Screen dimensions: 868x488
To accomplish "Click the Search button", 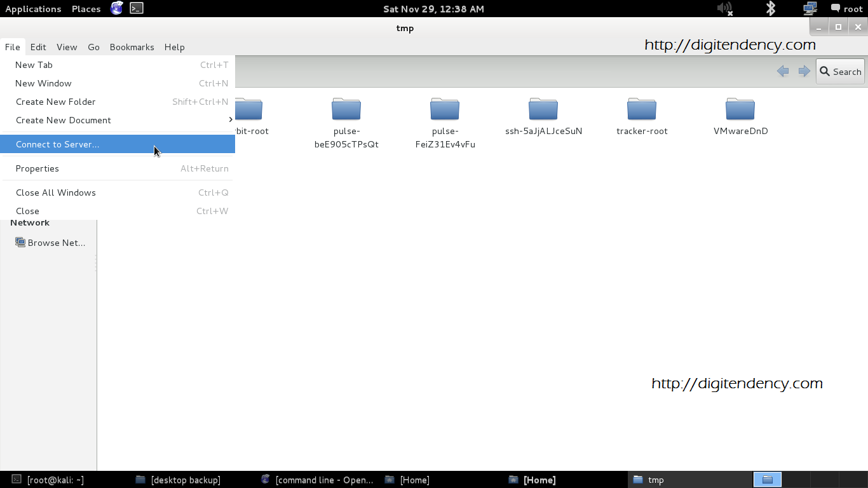I will click(x=840, y=72).
